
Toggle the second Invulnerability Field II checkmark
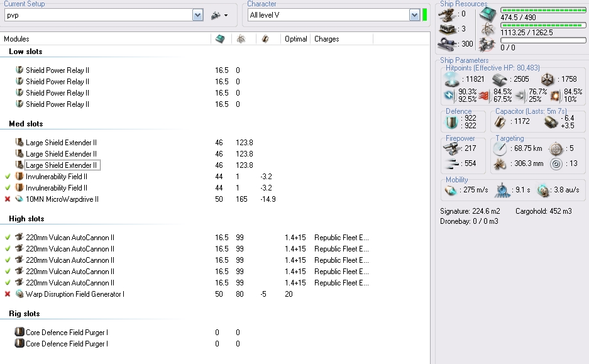pos(8,187)
